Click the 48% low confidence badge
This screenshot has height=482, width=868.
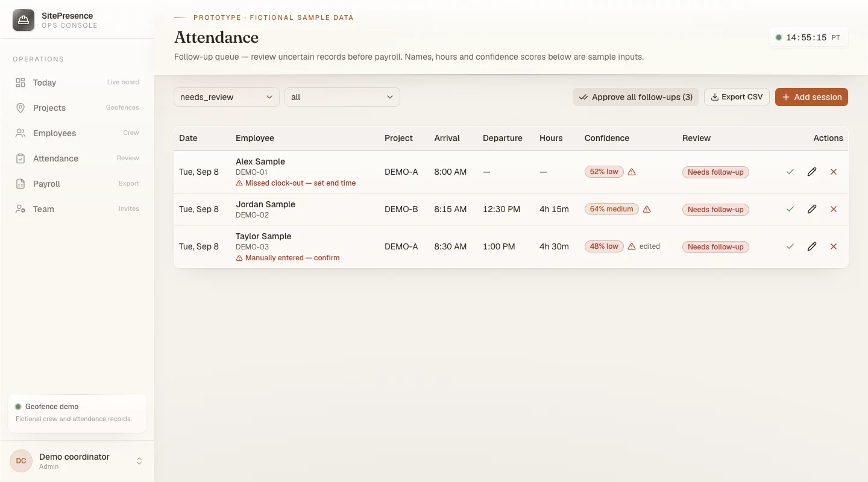click(x=604, y=246)
